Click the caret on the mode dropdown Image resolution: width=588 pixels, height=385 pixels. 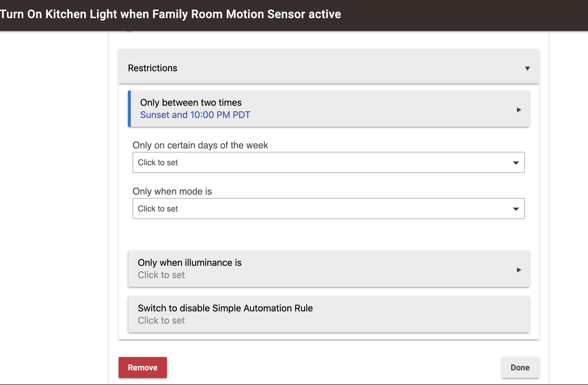pos(516,209)
